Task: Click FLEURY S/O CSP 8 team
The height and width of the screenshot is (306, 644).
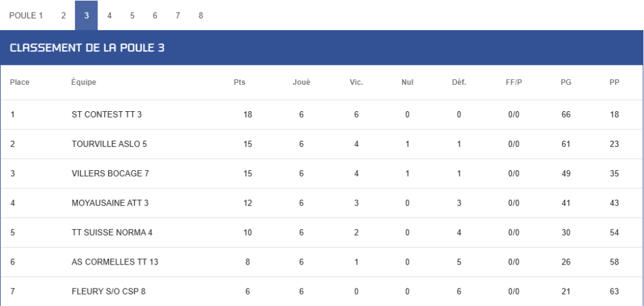Action: point(108,292)
